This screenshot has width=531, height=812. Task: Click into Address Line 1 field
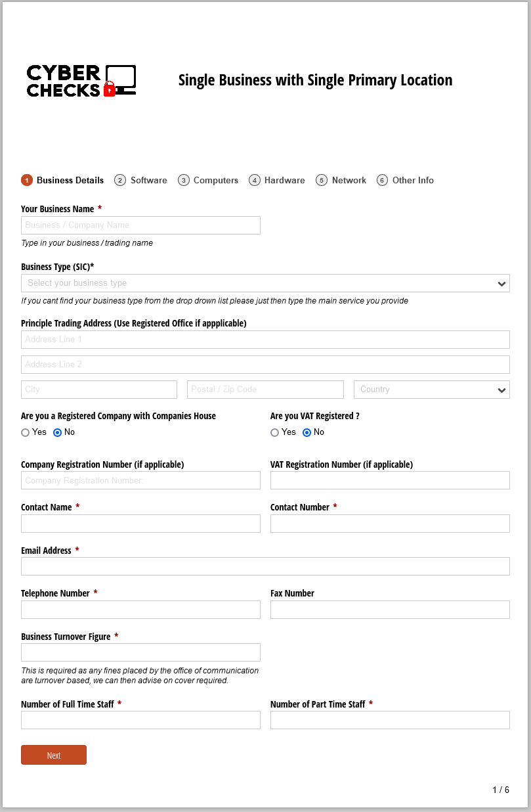265,340
